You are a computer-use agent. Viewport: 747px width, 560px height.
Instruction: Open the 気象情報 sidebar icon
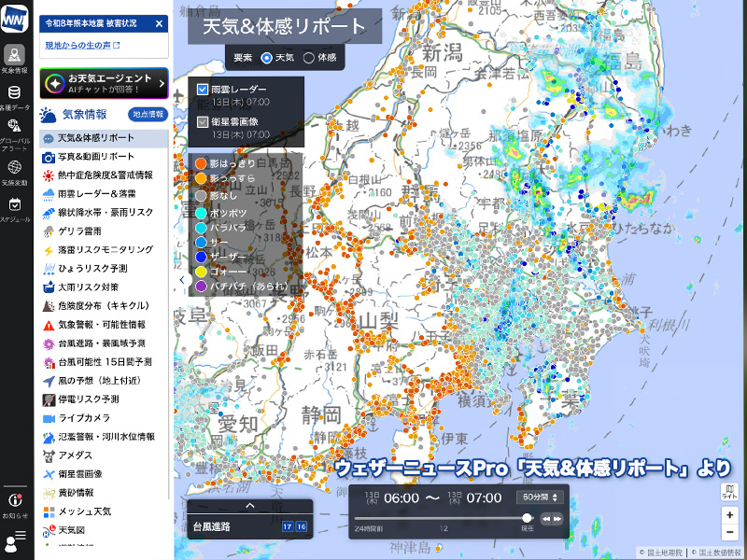(14, 55)
